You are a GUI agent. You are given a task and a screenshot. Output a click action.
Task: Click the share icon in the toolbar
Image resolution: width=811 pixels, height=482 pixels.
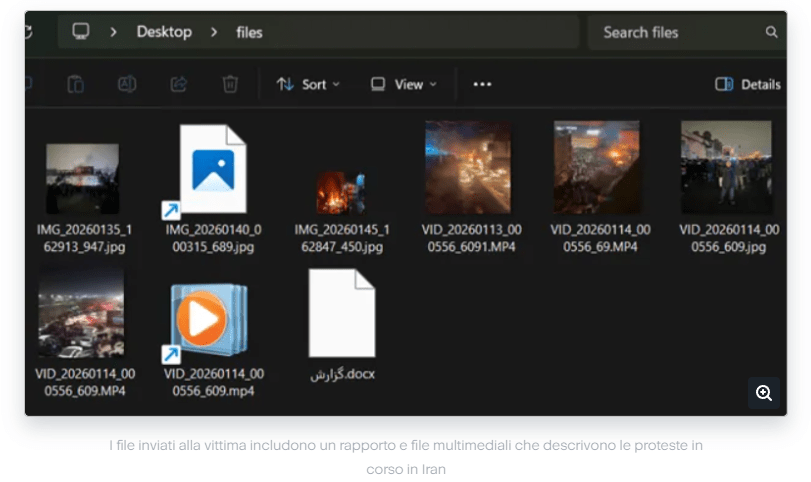pyautogui.click(x=179, y=85)
